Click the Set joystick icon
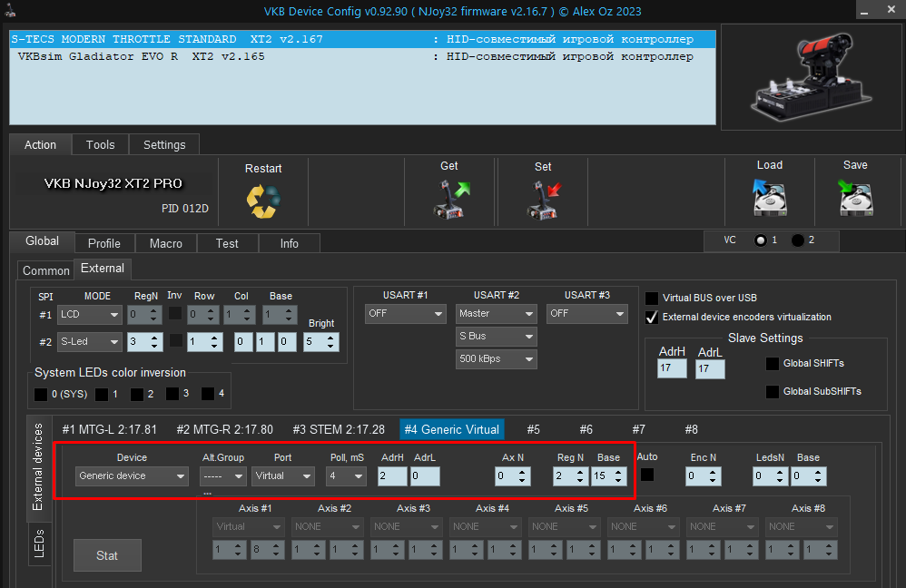 click(x=544, y=200)
